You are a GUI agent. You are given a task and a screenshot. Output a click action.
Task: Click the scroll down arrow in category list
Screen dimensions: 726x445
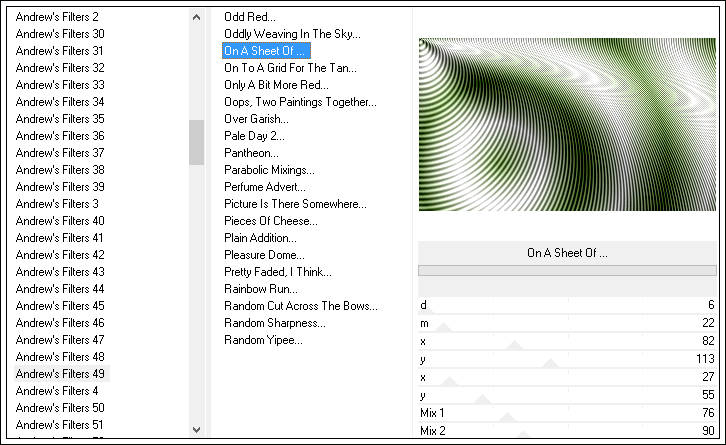(x=196, y=429)
